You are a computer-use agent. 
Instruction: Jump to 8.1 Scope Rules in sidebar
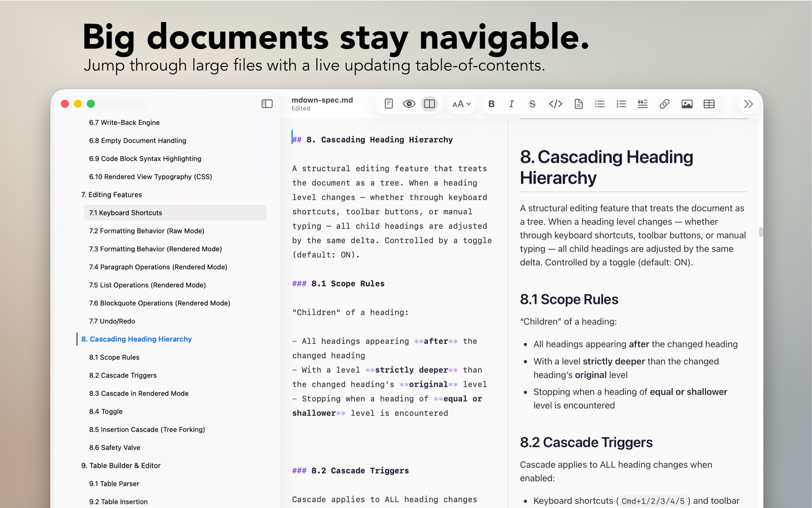click(114, 357)
